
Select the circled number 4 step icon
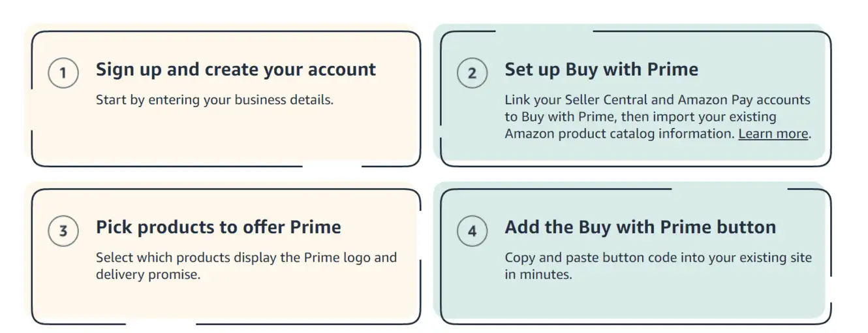(x=472, y=231)
